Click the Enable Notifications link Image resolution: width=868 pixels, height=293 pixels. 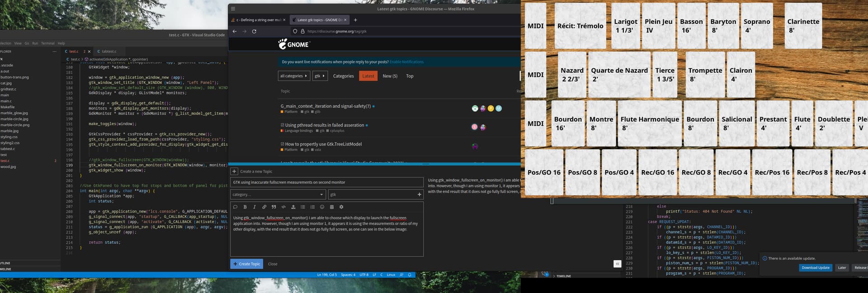coord(406,62)
